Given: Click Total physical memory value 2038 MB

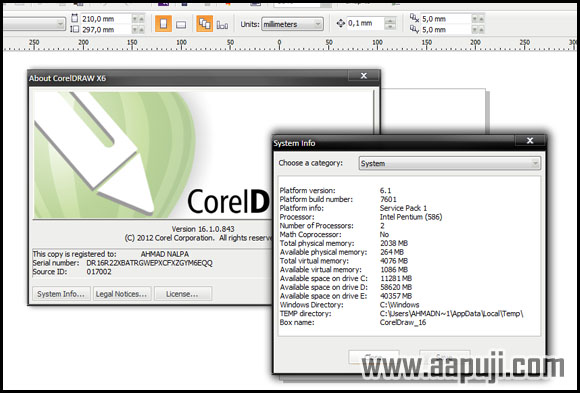Looking at the screenshot, I should (394, 243).
